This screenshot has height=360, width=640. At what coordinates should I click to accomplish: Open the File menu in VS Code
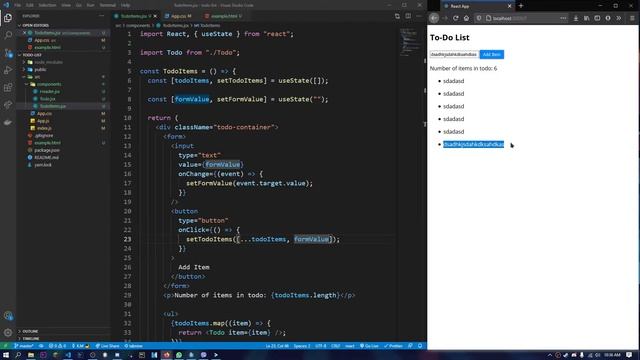click(x=18, y=5)
